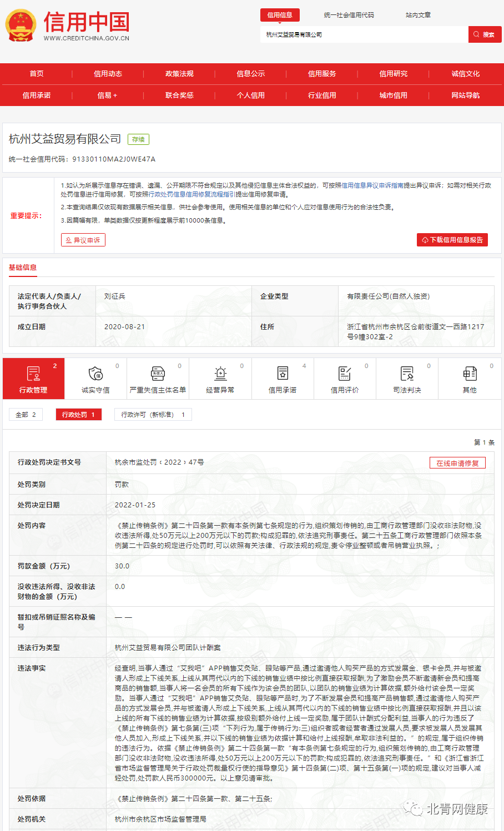
Task: Click penalty date 2022-01-25
Action: pyautogui.click(x=135, y=505)
